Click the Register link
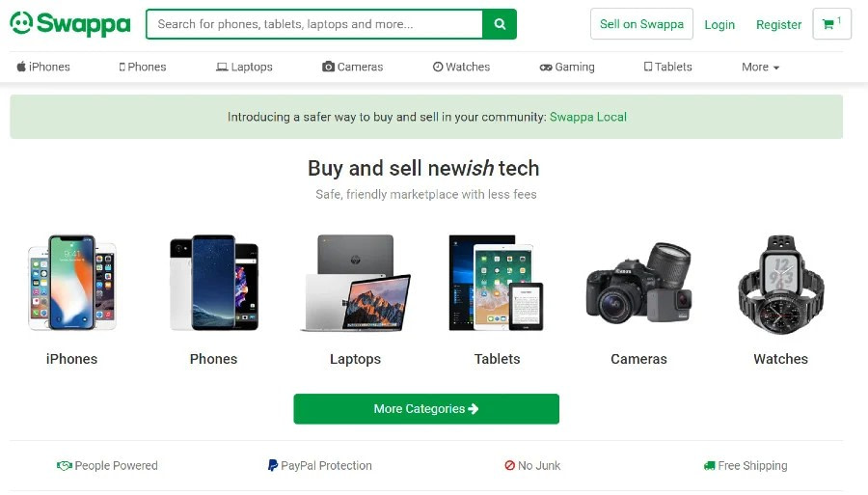This screenshot has width=868, height=495. (778, 25)
